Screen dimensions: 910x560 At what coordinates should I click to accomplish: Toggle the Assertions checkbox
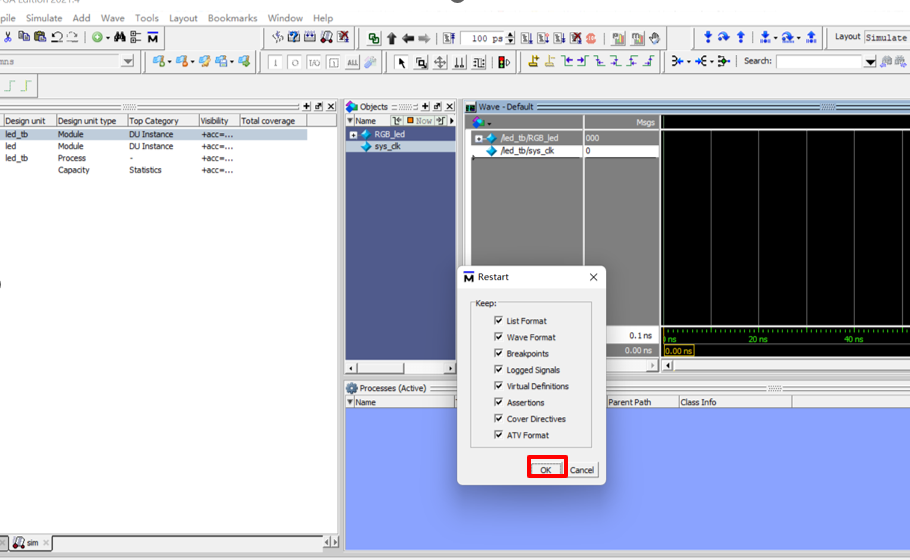(x=498, y=402)
